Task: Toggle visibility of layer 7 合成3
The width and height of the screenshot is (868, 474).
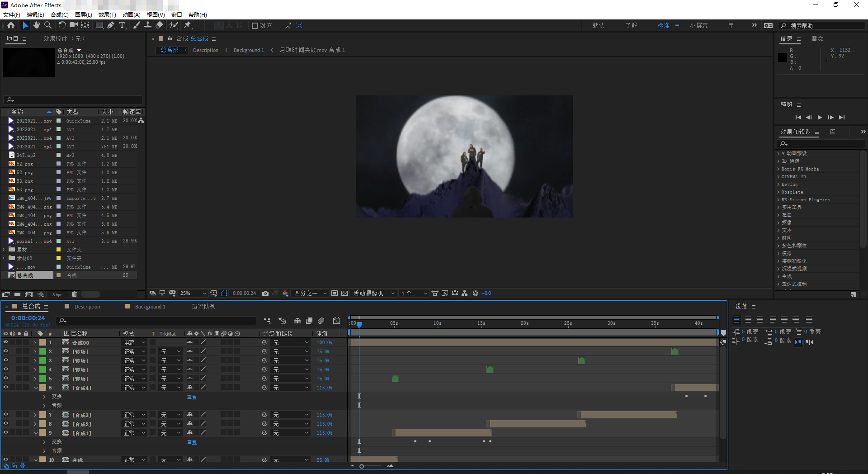Action: coord(6,415)
